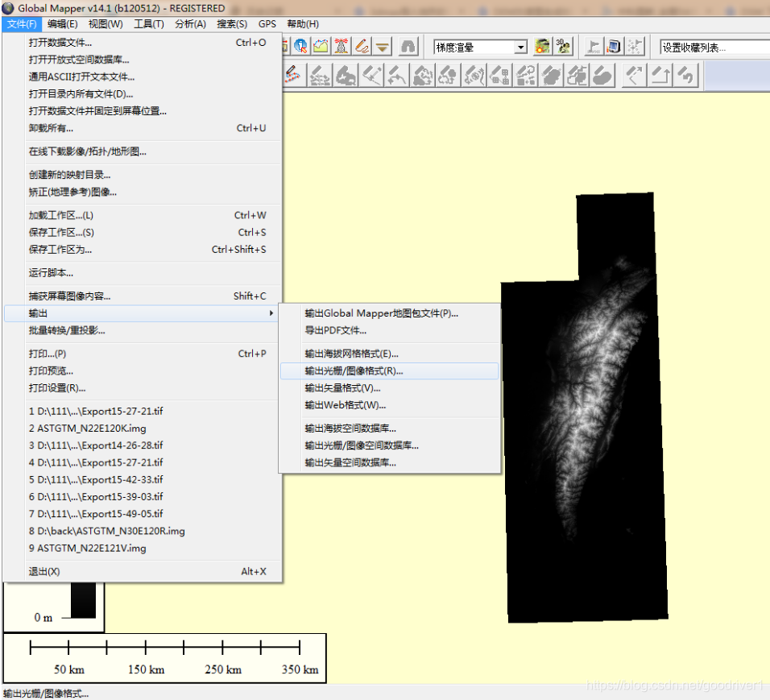Select 导出PDF文件... submenu entry
Screen dimensions: 770x700
[389, 330]
